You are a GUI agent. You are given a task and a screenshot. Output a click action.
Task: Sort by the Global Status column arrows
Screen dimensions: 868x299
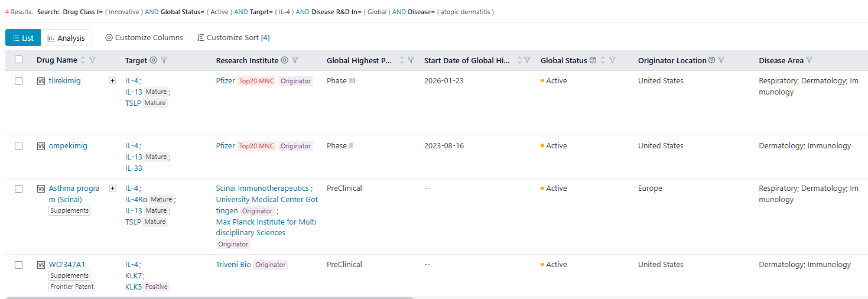[x=603, y=60]
